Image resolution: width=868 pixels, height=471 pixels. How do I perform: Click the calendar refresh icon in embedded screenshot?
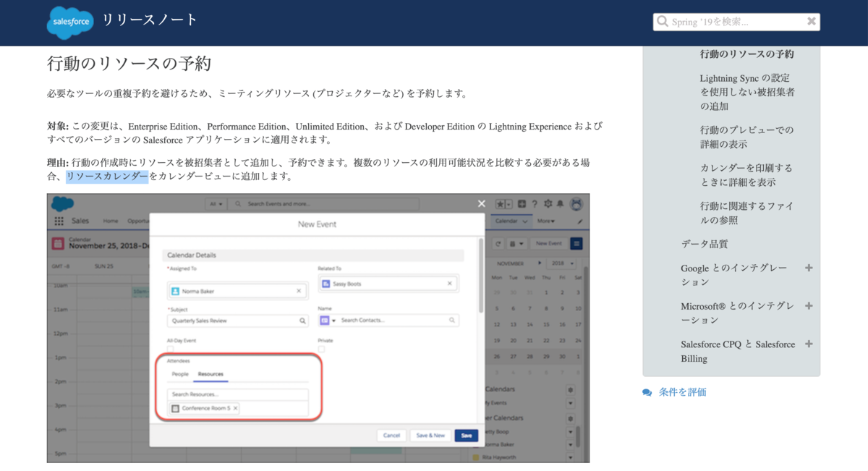(x=498, y=243)
